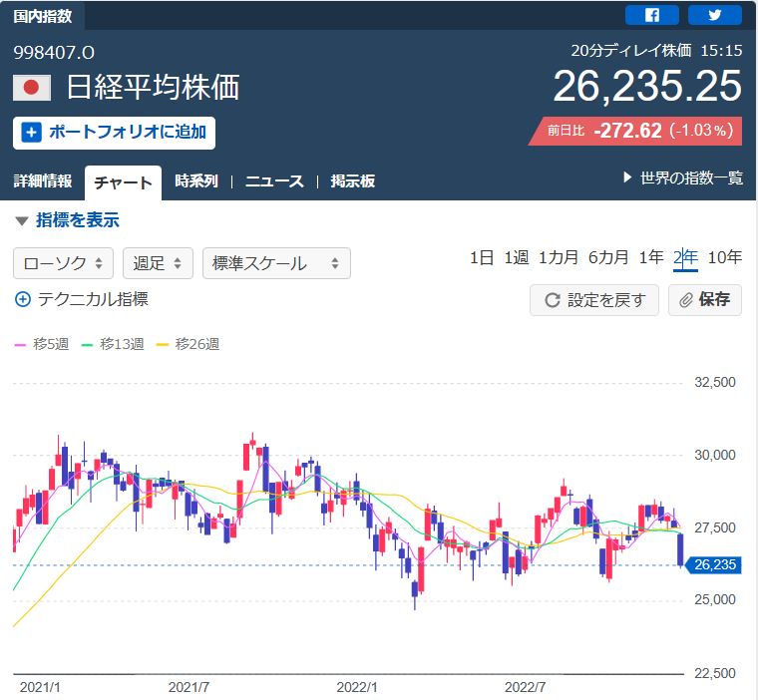
Task: Open the ローソク chart type dropdown
Action: [x=63, y=263]
